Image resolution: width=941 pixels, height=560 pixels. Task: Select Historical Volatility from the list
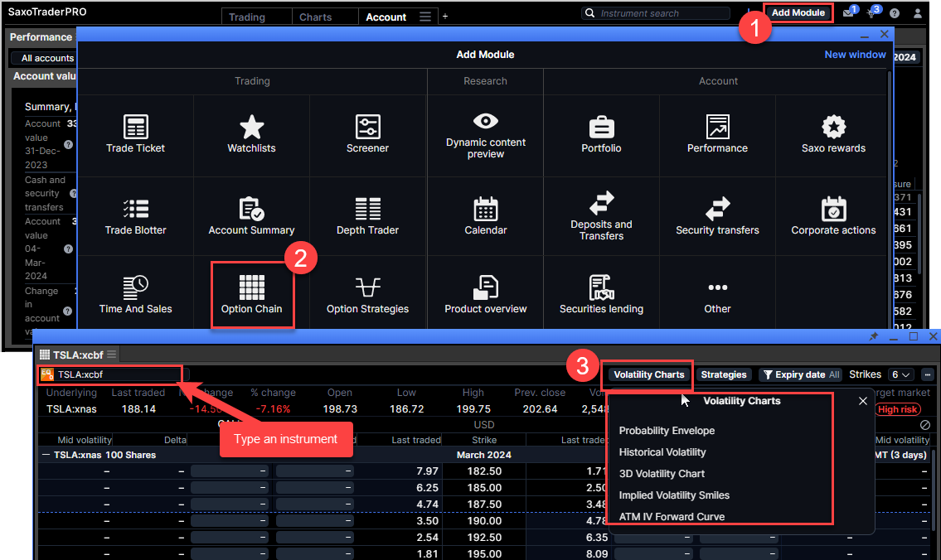coord(661,453)
